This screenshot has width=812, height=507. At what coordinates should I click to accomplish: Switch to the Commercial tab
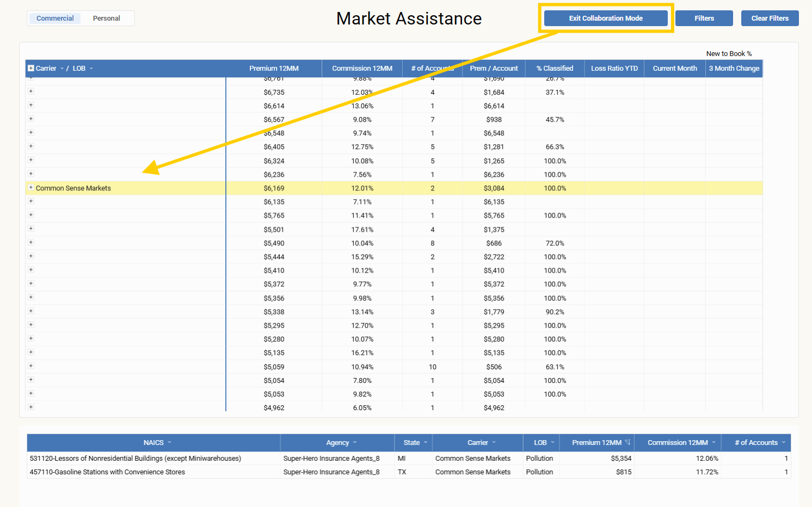point(55,18)
